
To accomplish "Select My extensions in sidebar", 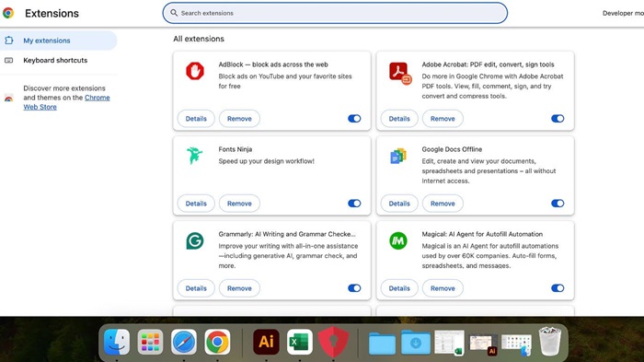I will click(58, 41).
